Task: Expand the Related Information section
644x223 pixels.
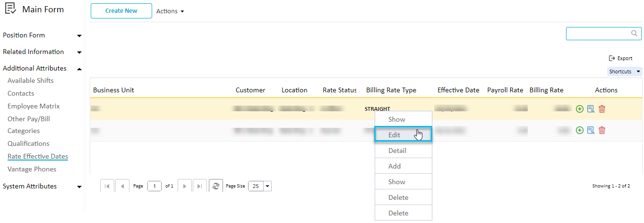Action: tap(79, 53)
